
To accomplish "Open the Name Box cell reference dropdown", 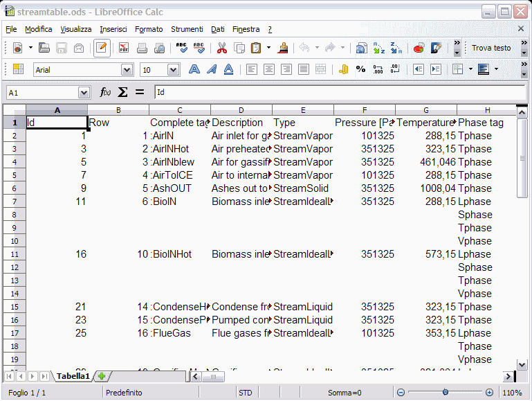I will [84, 92].
